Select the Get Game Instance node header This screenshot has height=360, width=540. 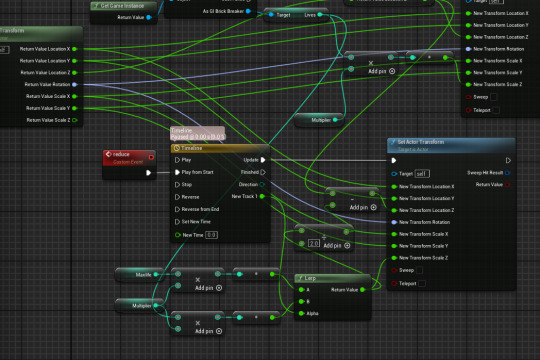(x=124, y=6)
